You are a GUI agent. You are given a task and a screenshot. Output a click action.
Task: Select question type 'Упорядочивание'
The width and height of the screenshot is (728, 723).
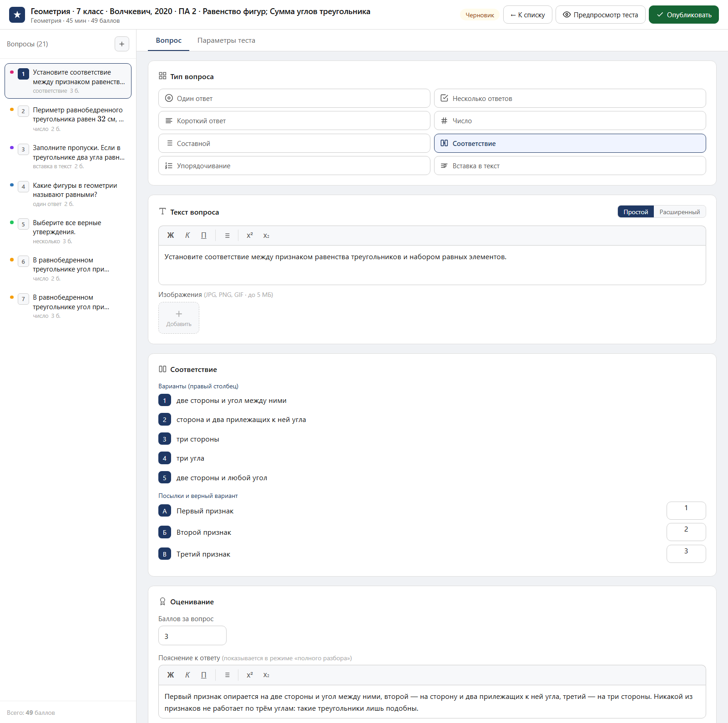point(294,166)
